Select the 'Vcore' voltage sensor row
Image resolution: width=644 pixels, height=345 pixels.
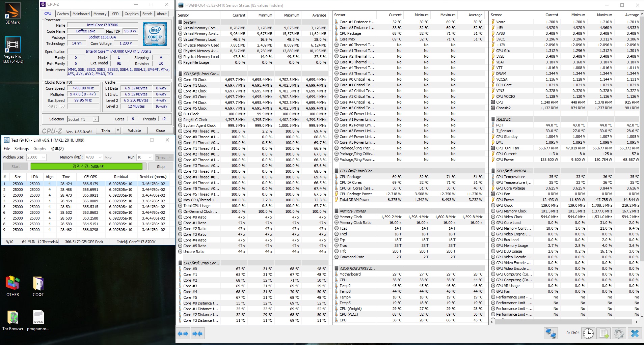[565, 22]
